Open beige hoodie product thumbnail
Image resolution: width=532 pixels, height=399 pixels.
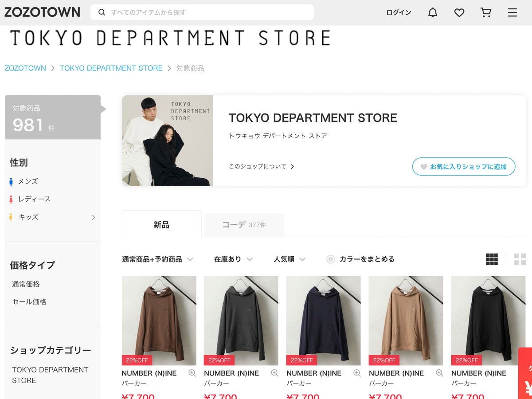[406, 321]
